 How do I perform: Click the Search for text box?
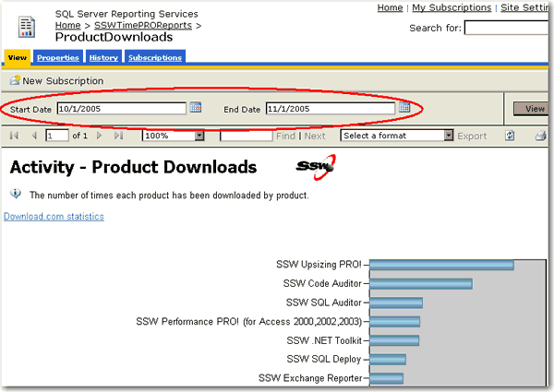508,29
